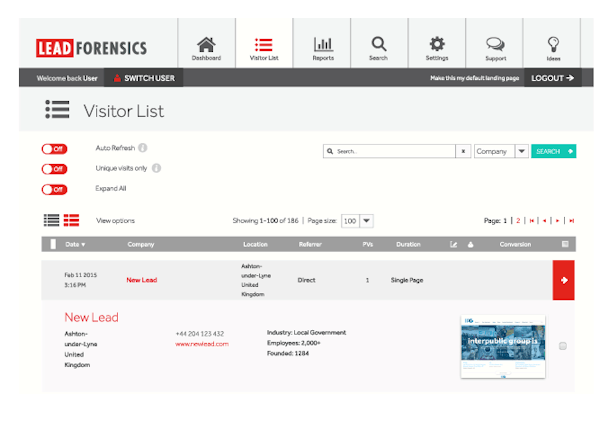Viewport: 600px width, 421px height.
Task: Click Welcome back User text
Action: point(67,78)
